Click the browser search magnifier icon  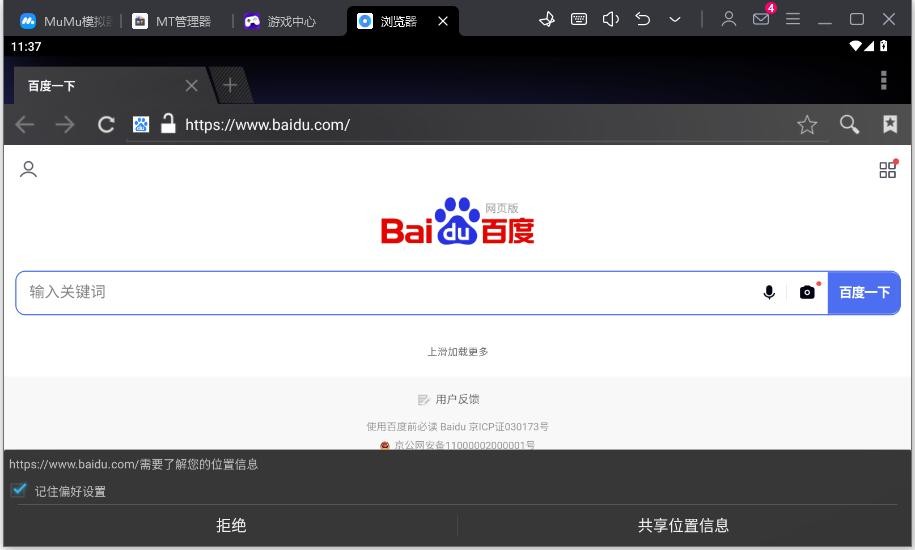pos(849,124)
